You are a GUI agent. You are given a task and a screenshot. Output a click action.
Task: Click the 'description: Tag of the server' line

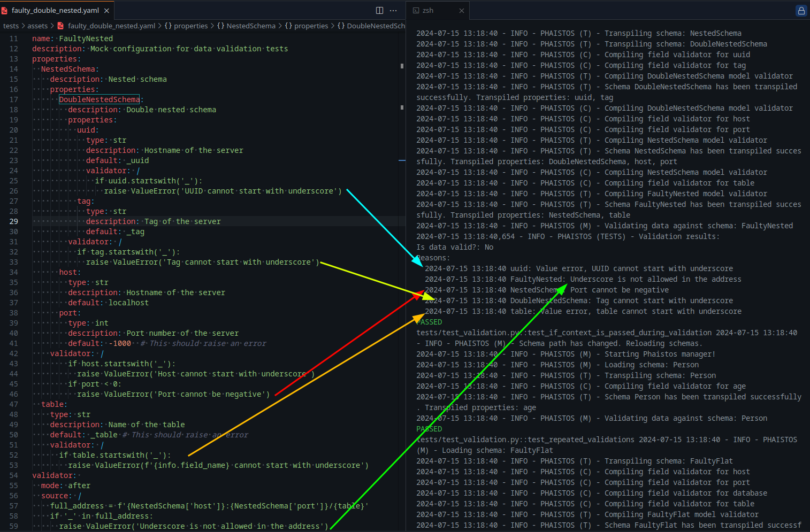click(154, 221)
